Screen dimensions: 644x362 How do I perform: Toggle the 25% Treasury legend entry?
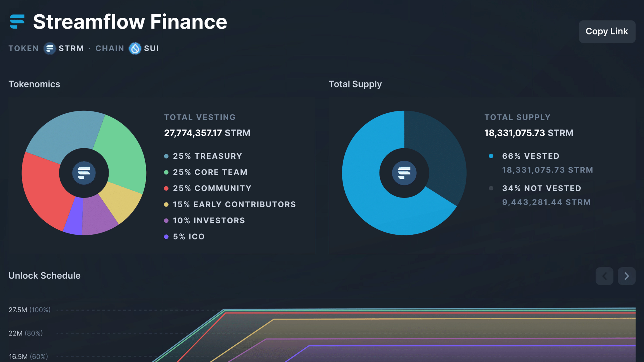click(x=207, y=156)
